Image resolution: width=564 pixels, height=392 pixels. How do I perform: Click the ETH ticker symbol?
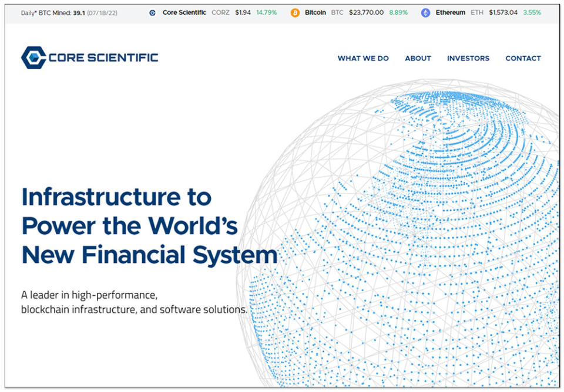477,12
